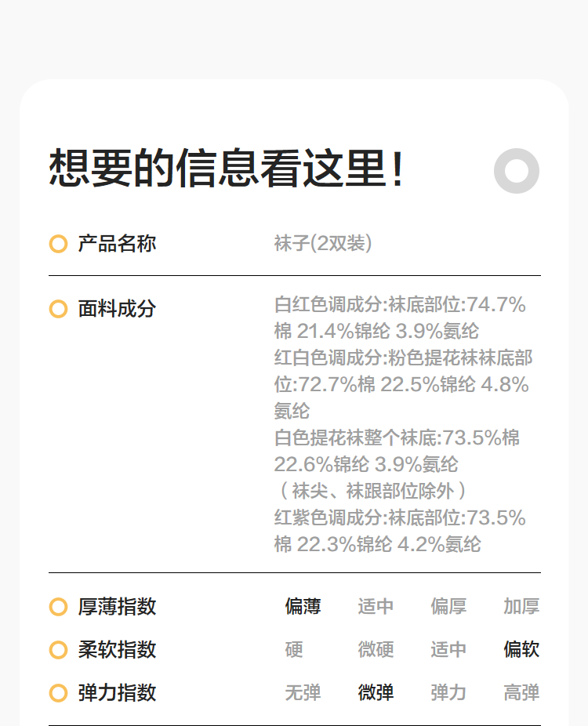Click the gray ring icon beside the title
Image resolution: width=588 pixels, height=726 pixels.
517,170
